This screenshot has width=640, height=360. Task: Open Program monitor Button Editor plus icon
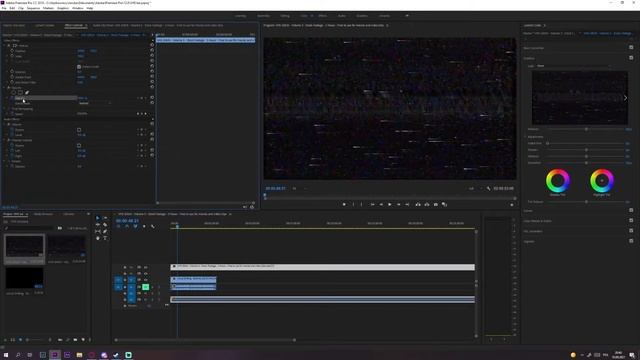point(512,204)
